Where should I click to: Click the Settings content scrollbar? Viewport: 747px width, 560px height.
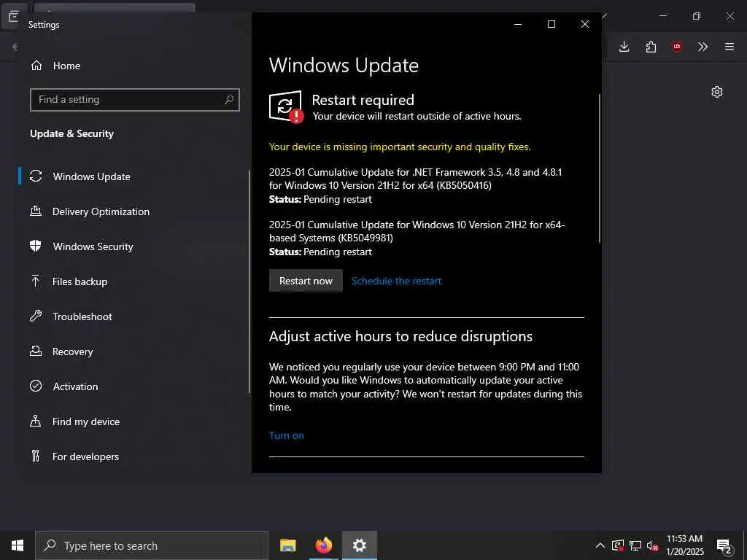pyautogui.click(x=600, y=168)
